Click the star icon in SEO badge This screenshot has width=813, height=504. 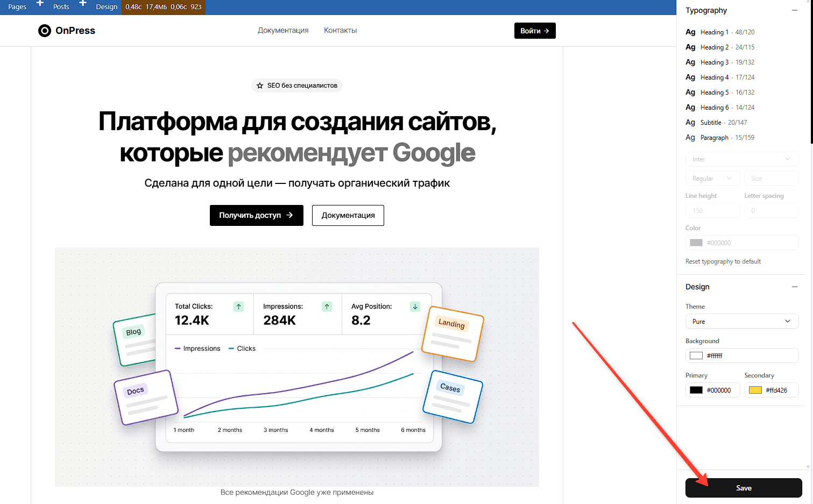click(x=260, y=86)
